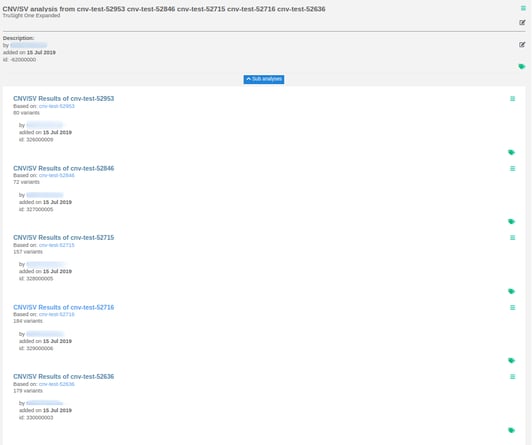The width and height of the screenshot is (532, 445).
Task: Collapse the Sub analyses section
Action: click(x=264, y=79)
